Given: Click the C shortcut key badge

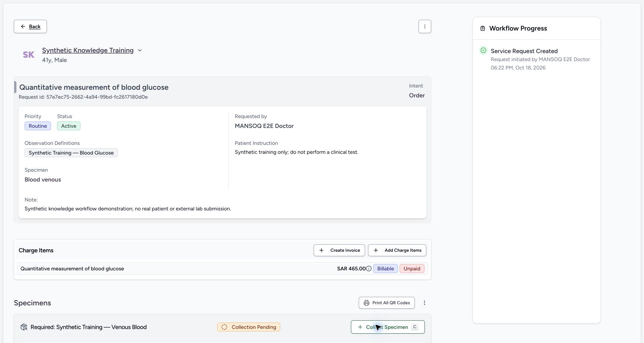Looking at the screenshot, I should 415,327.
